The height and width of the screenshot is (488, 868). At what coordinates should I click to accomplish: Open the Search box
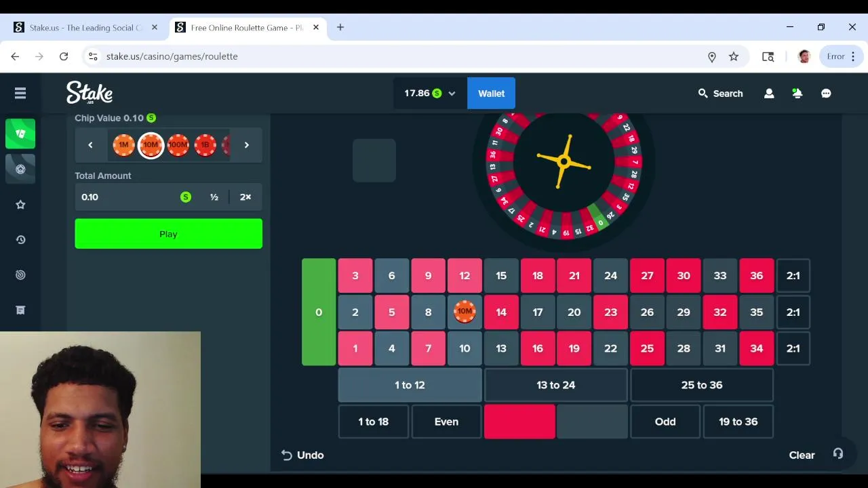pyautogui.click(x=720, y=94)
